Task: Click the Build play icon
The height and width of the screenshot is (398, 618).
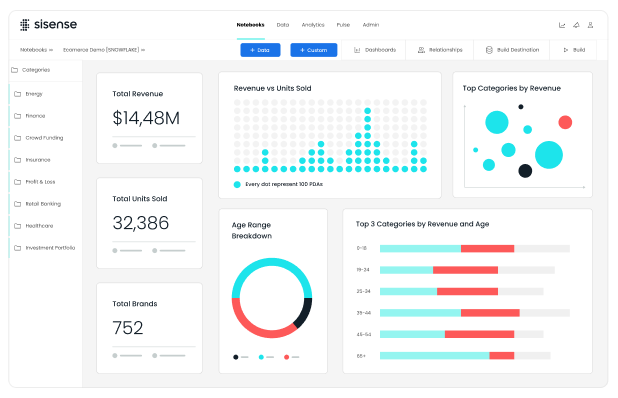Action: (566, 50)
